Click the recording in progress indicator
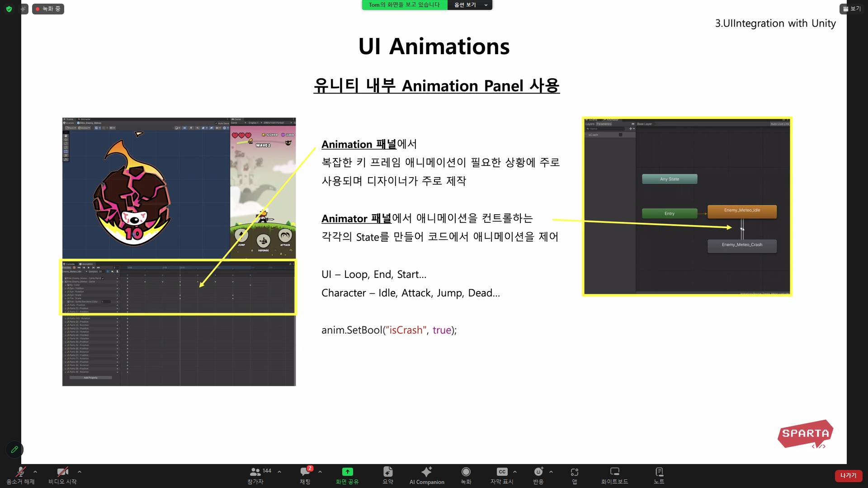This screenshot has width=868, height=488. pos(48,9)
